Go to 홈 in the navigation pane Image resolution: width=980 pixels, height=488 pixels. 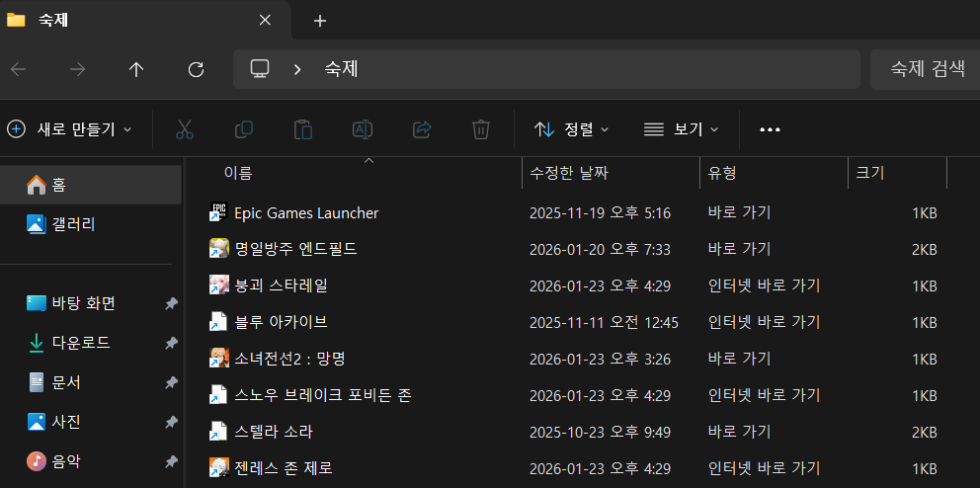tap(91, 185)
